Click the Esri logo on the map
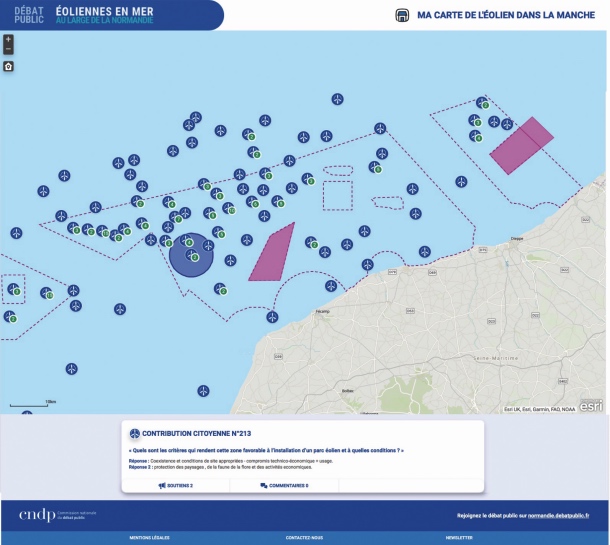 pos(592,404)
